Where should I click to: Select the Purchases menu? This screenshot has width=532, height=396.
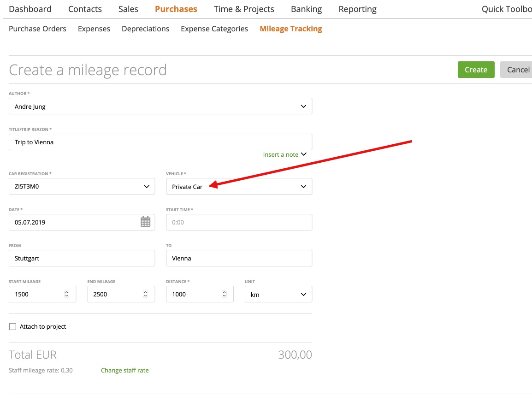pos(176,9)
